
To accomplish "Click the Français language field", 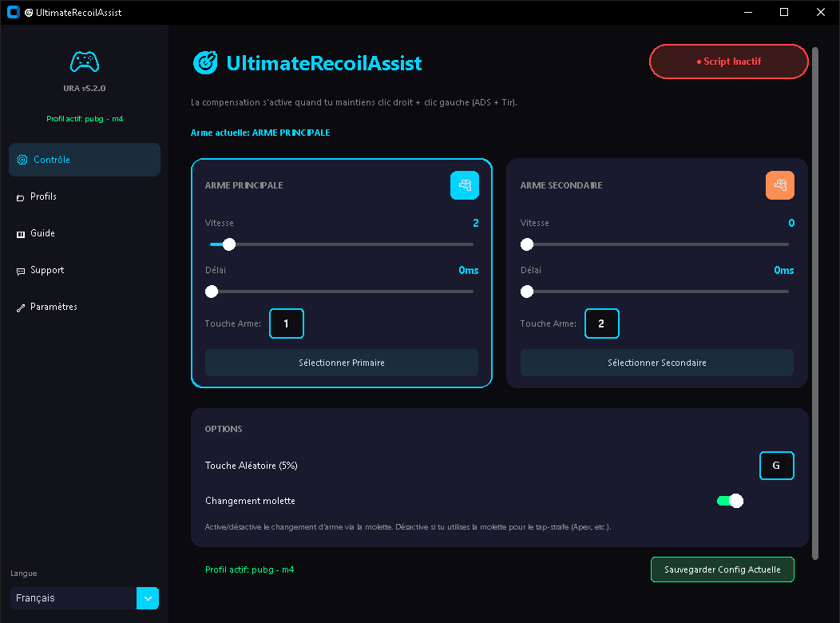I will (x=73, y=598).
